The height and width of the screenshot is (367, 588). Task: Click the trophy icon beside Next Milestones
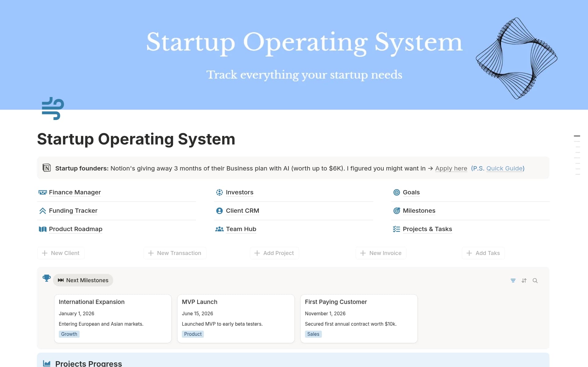47,279
